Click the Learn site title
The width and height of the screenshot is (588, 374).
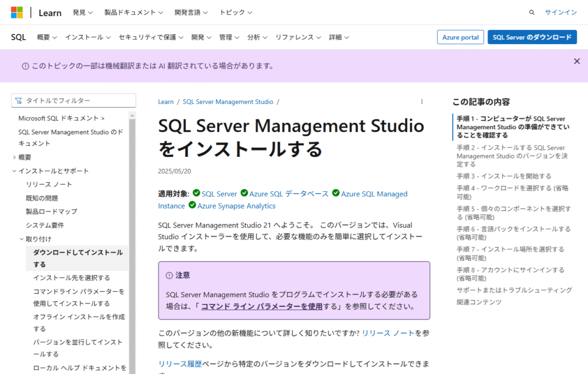(x=50, y=13)
